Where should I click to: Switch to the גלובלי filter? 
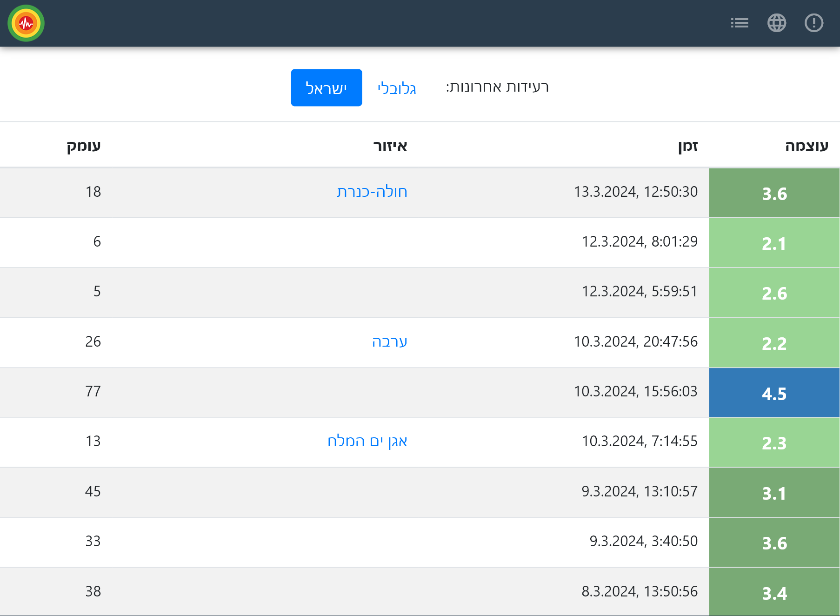[x=397, y=88]
